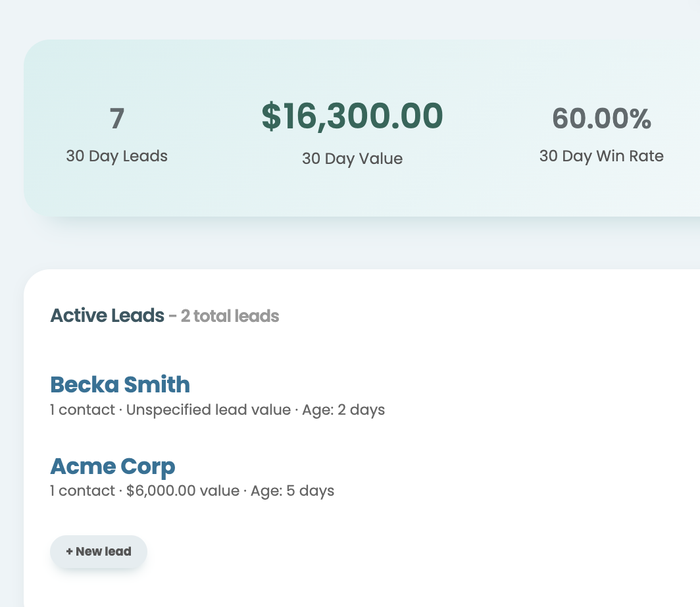Click the $16,300.00 thirty day value figure
The height and width of the screenshot is (607, 700).
352,116
